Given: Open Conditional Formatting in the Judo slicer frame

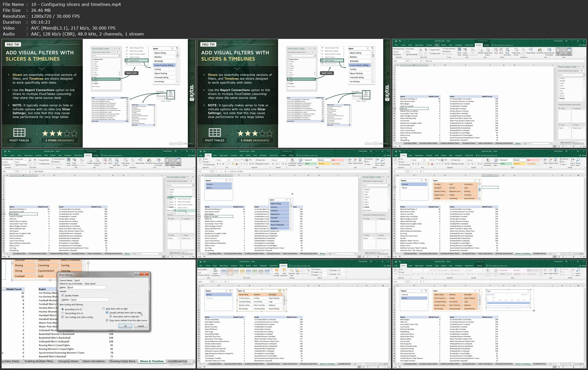Looking at the screenshot, I should click(487, 162).
